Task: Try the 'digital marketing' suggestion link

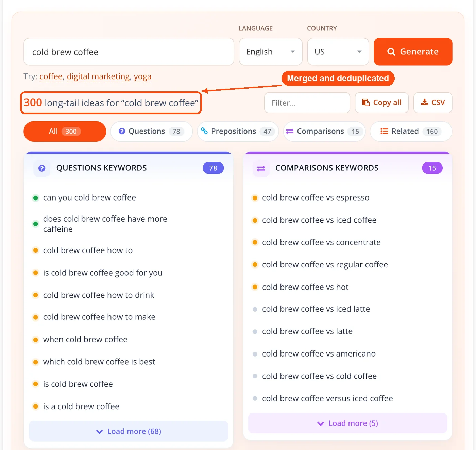Action: tap(98, 76)
